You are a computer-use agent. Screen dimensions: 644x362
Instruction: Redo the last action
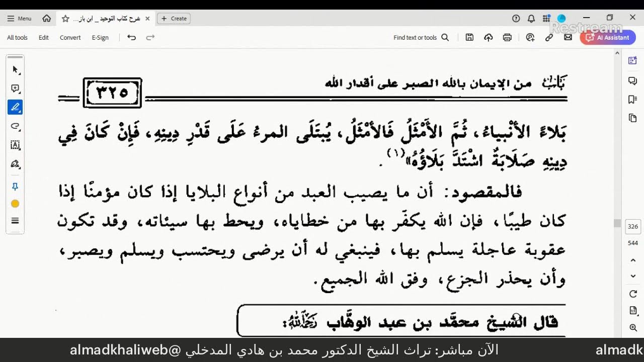tap(150, 38)
